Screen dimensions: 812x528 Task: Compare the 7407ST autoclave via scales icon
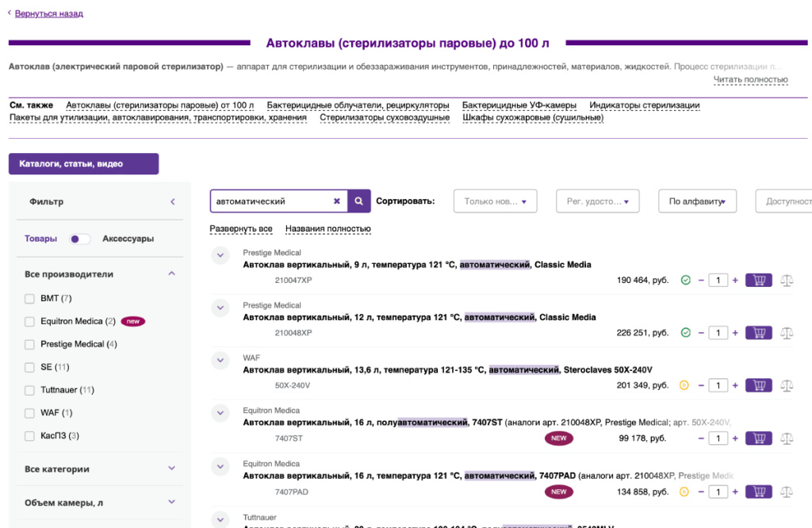787,439
